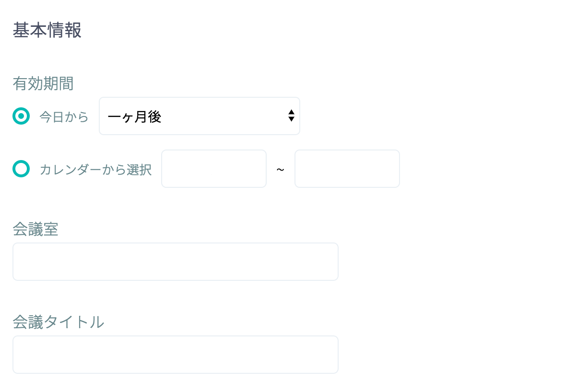Click the 有効期間 field label

click(43, 83)
